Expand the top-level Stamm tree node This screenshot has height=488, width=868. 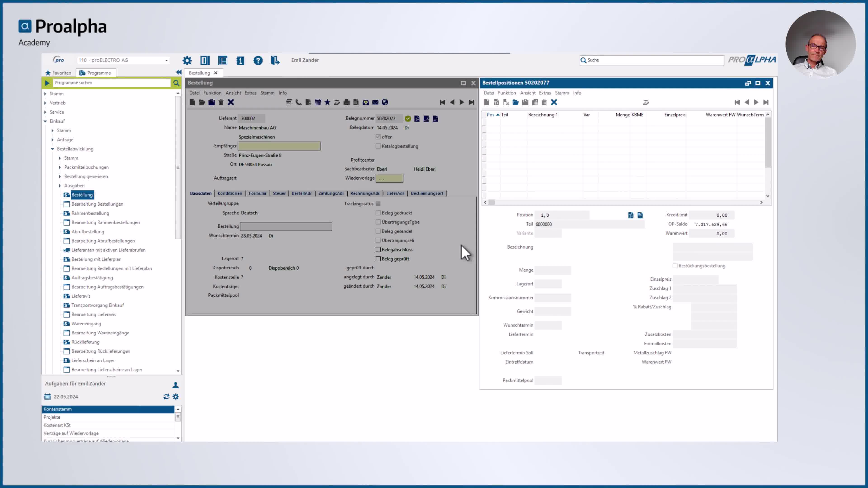click(45, 94)
